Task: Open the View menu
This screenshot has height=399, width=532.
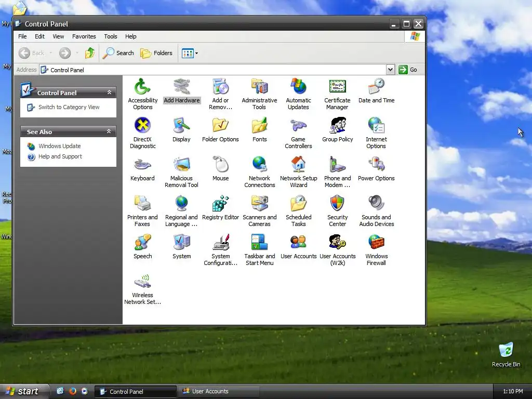Action: tap(58, 36)
